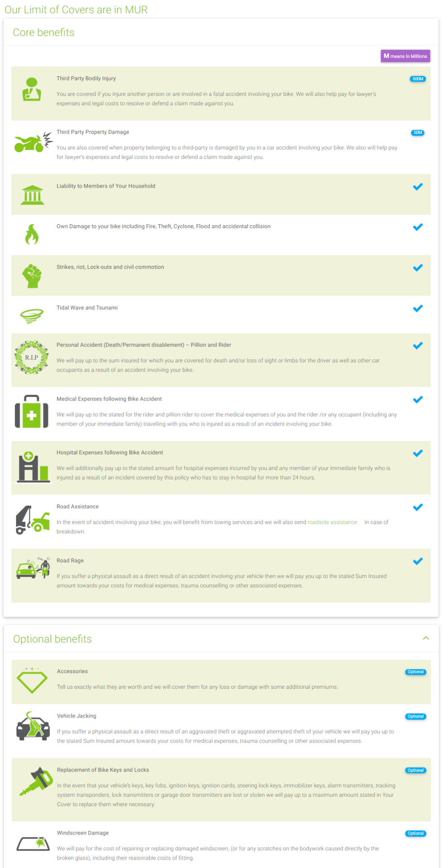The width and height of the screenshot is (442, 868).
Task: Click the tornado icon for Tidal Wave and Tsunami
Action: click(32, 316)
